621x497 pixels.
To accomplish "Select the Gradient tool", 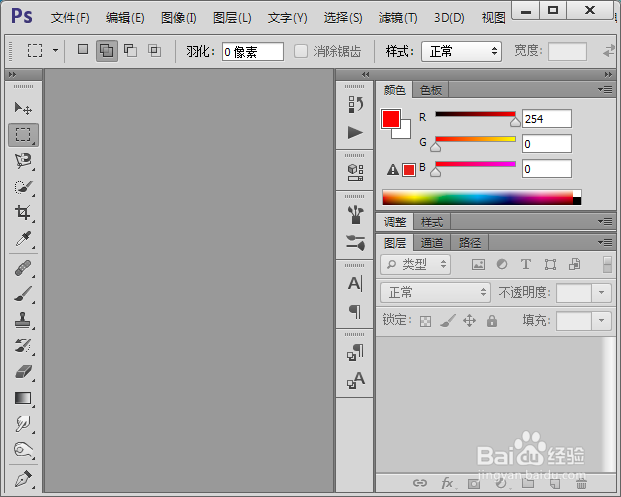I will click(23, 398).
